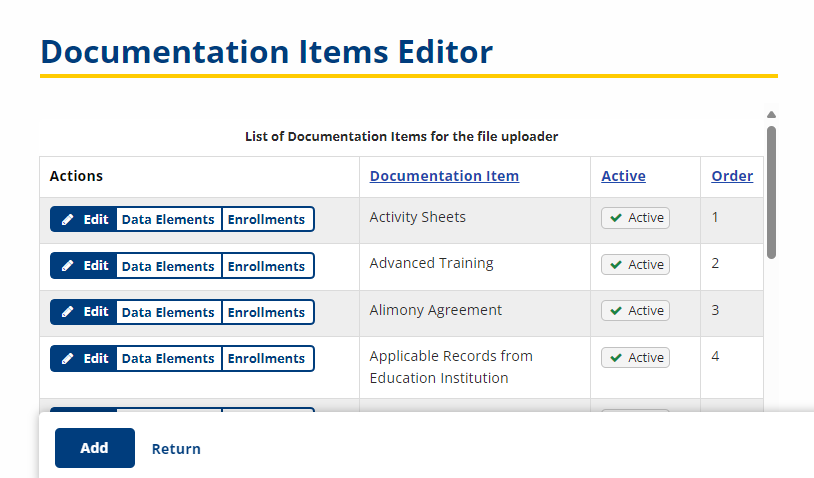Viewport: 814px width, 478px height.
Task: Click the vertical scrollbar thumb of the table
Action: (x=771, y=193)
